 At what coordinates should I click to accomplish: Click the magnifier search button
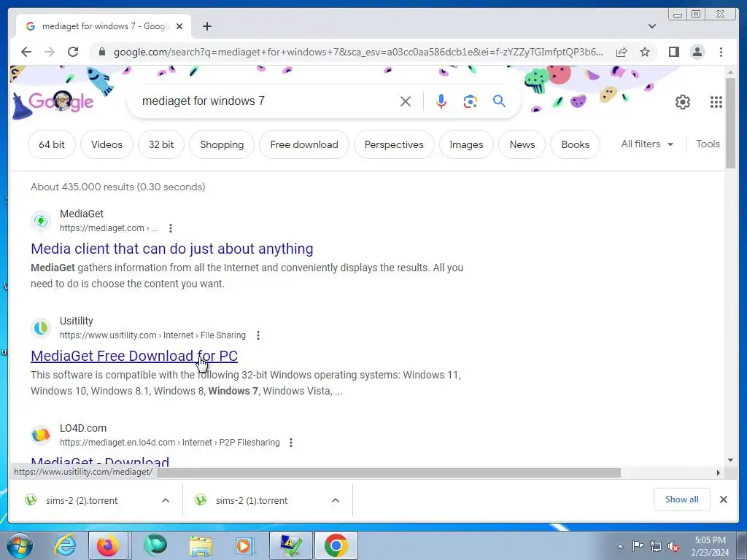tap(499, 101)
